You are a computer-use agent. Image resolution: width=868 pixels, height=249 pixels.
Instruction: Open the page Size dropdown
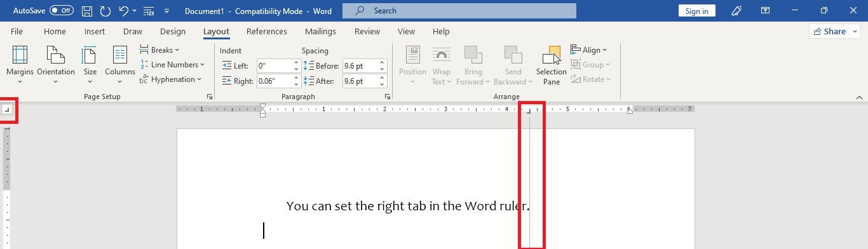point(90,65)
